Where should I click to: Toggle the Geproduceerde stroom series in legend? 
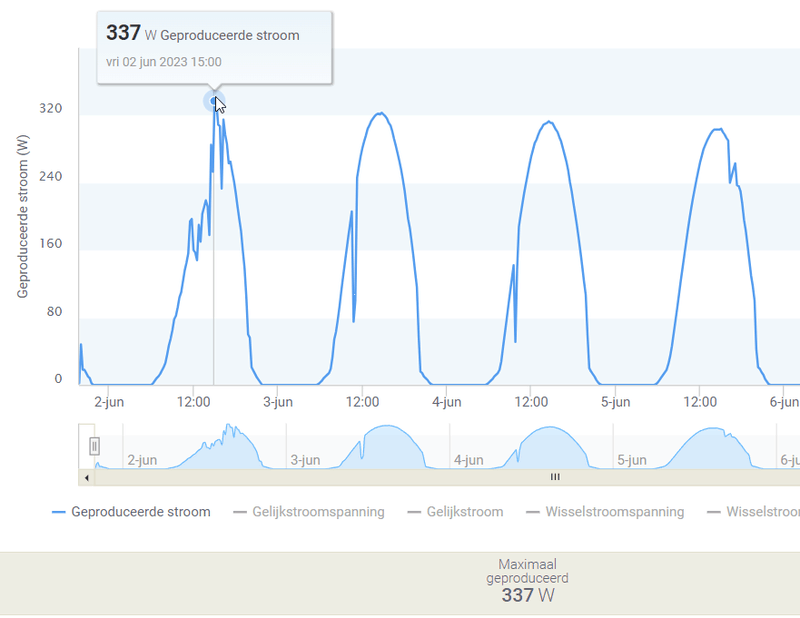point(131,512)
